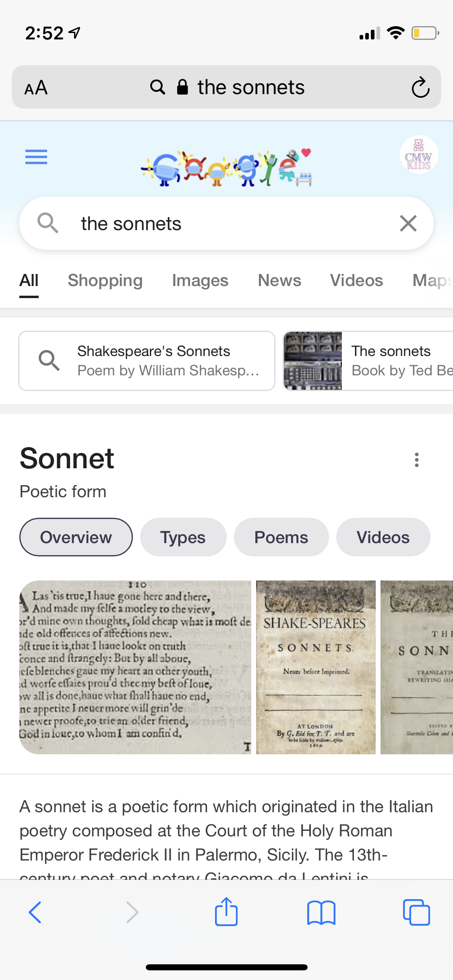Image resolution: width=453 pixels, height=980 pixels.
Task: Tap the CMW Kids profile avatar
Action: coord(419,155)
